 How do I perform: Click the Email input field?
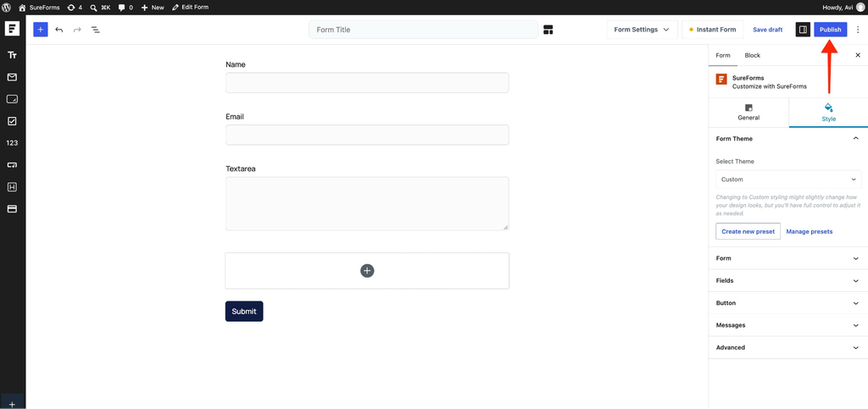(367, 135)
